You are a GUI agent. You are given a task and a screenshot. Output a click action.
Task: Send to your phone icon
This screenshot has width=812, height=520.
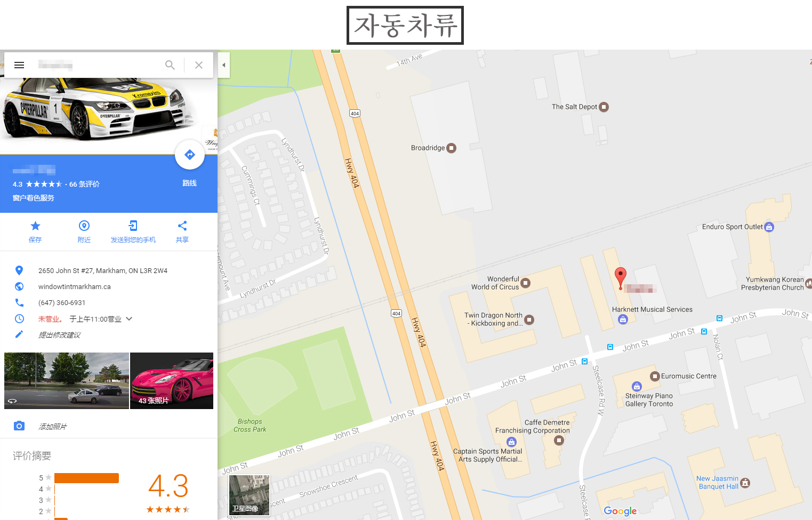(x=133, y=226)
